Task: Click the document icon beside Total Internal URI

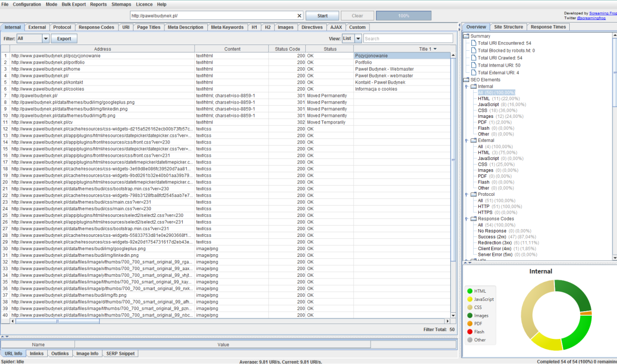Action: (473, 65)
